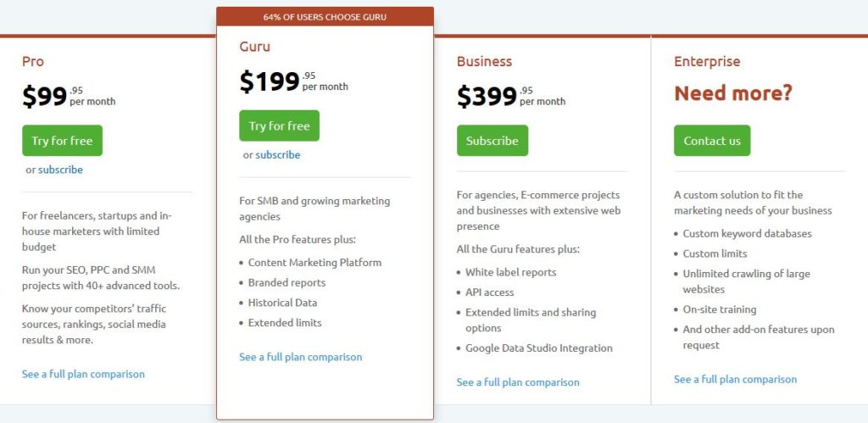868x423 pixels.
Task: Click the Business plan Subscribe button
Action: point(492,141)
